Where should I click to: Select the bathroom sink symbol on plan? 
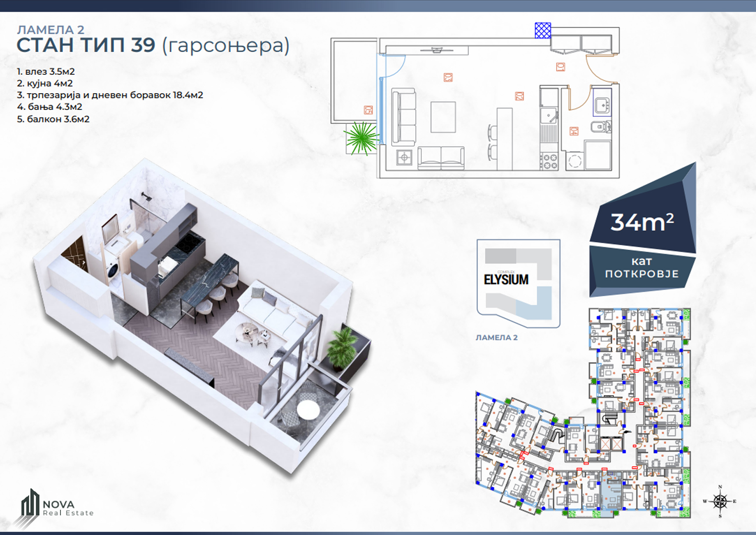pyautogui.click(x=602, y=105)
